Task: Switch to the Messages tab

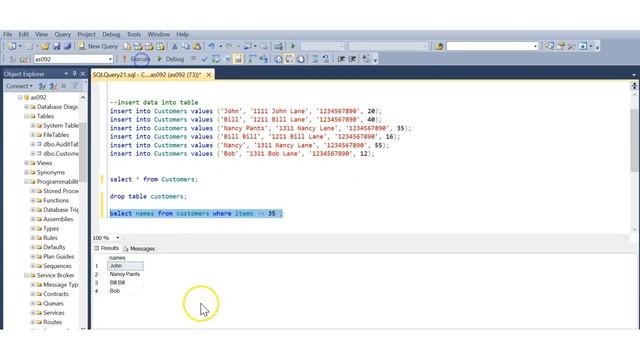Action: pyautogui.click(x=139, y=249)
